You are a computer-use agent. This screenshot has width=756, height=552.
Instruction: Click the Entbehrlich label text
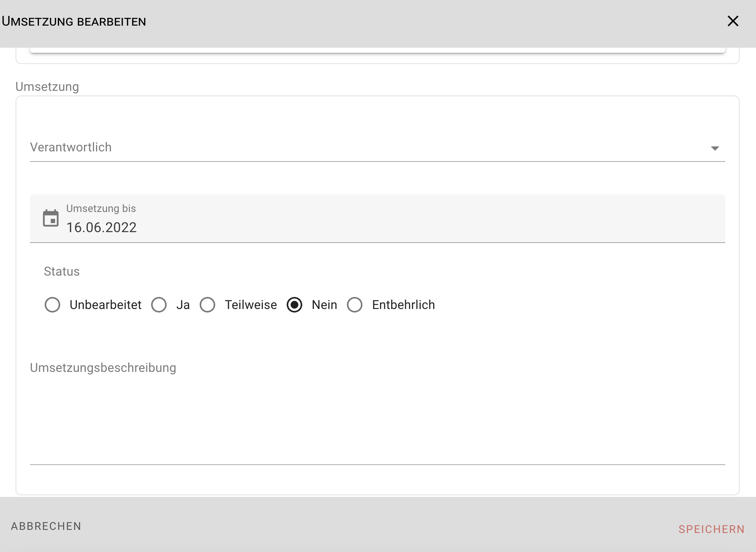[x=403, y=305]
